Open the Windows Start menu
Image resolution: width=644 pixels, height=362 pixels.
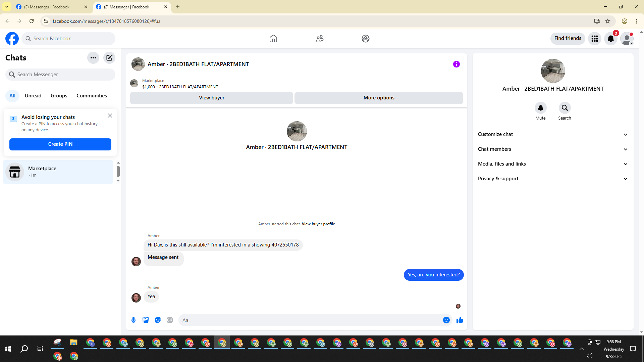8,349
